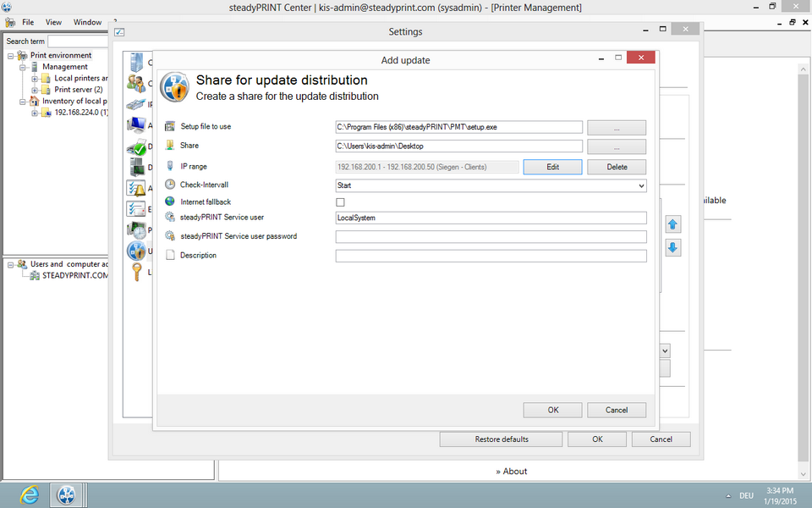Image resolution: width=812 pixels, height=508 pixels.
Task: Click the Setup file to use row icon
Action: 170,126
